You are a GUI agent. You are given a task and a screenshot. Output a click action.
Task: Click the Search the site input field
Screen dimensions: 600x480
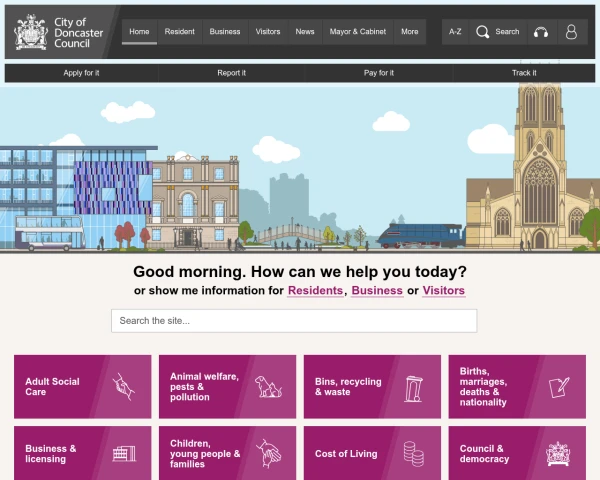[294, 321]
